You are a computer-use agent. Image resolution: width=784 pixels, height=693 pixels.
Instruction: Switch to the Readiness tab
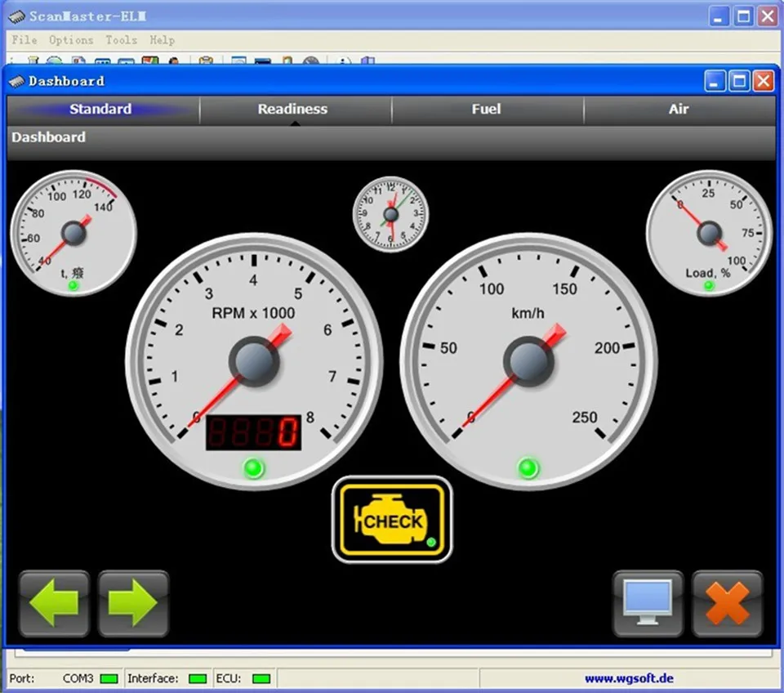click(292, 109)
